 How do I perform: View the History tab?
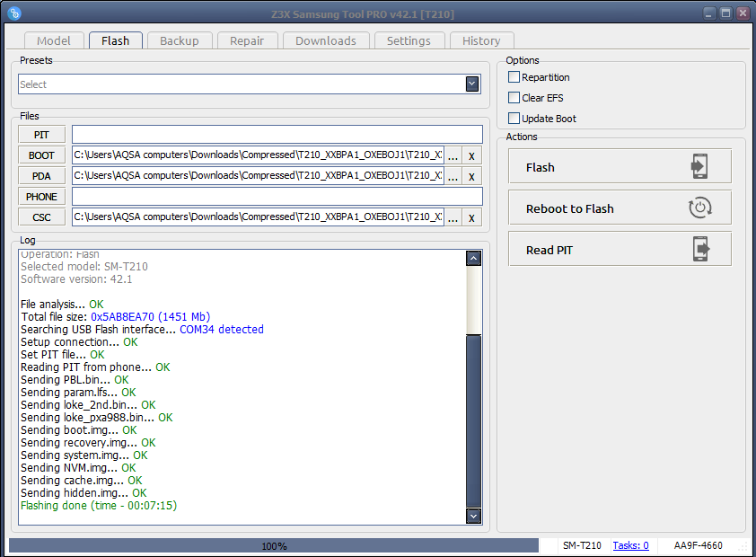[481, 41]
